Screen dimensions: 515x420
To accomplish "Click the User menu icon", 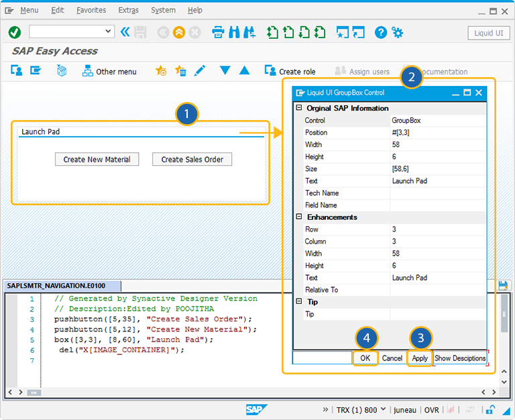I will [x=16, y=70].
